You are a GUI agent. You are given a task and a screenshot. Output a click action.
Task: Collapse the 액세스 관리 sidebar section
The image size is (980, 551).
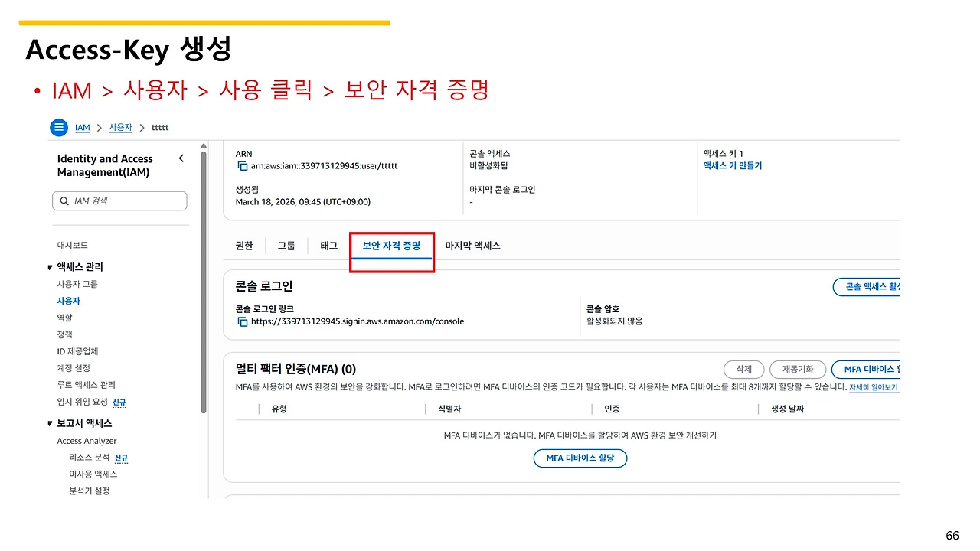coord(49,266)
